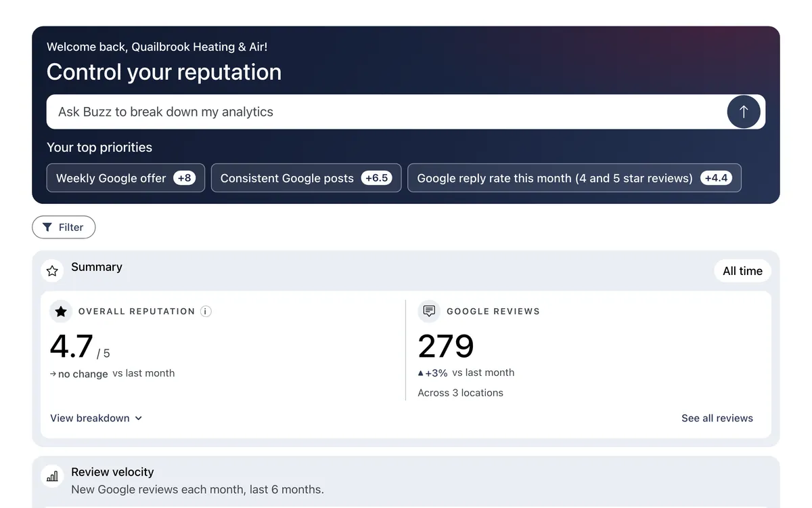This screenshot has width=812, height=508.
Task: Click the Welcome back, Quailbrook Heating & Air! text
Action: tap(157, 47)
